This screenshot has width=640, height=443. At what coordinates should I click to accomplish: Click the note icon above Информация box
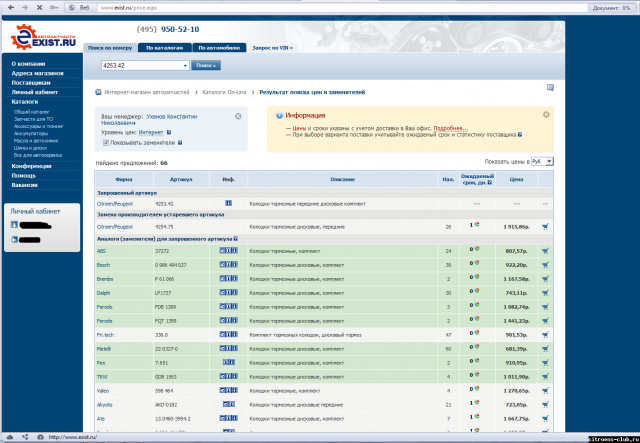(x=549, y=88)
